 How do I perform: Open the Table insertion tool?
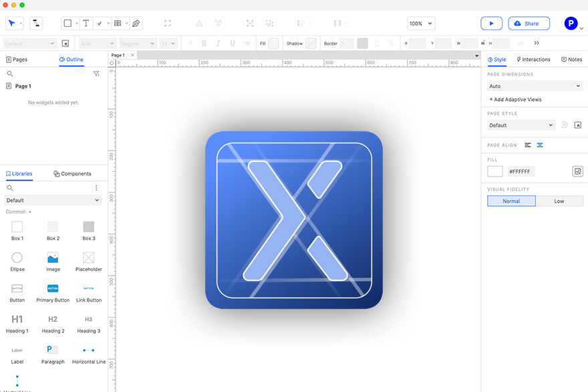pos(118,23)
